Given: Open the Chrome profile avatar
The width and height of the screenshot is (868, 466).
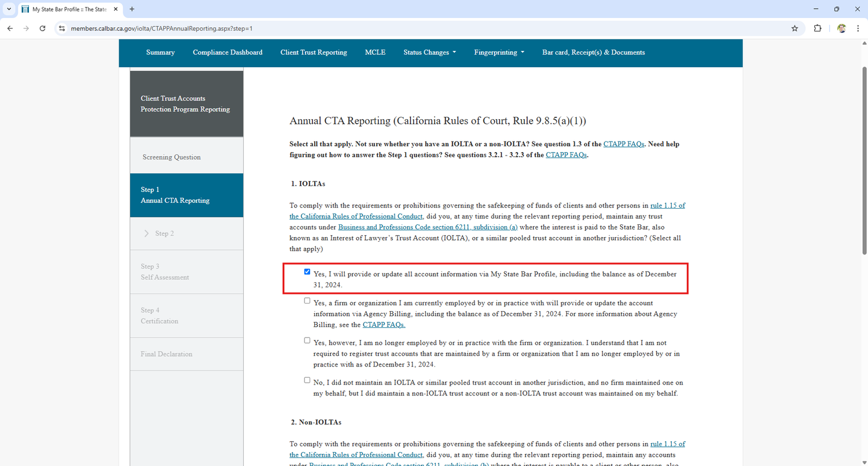Looking at the screenshot, I should click(841, 28).
